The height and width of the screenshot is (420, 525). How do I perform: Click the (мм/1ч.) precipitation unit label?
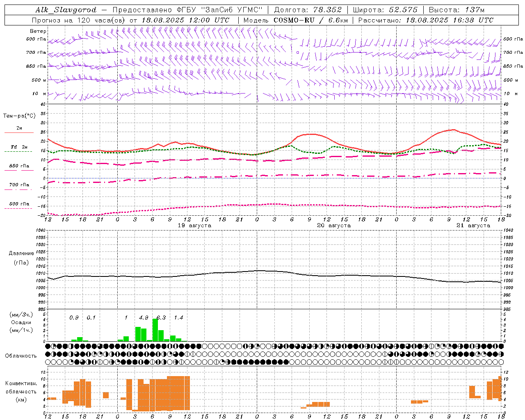pos(21,330)
